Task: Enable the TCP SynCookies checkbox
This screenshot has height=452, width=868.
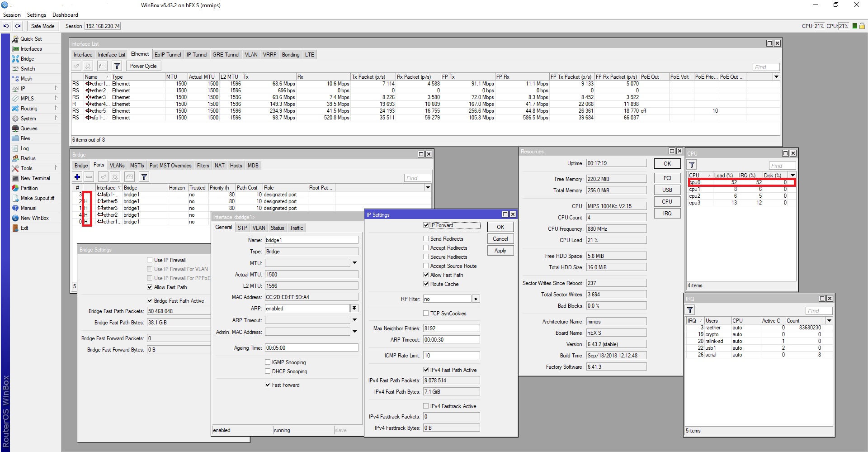Action: [426, 313]
